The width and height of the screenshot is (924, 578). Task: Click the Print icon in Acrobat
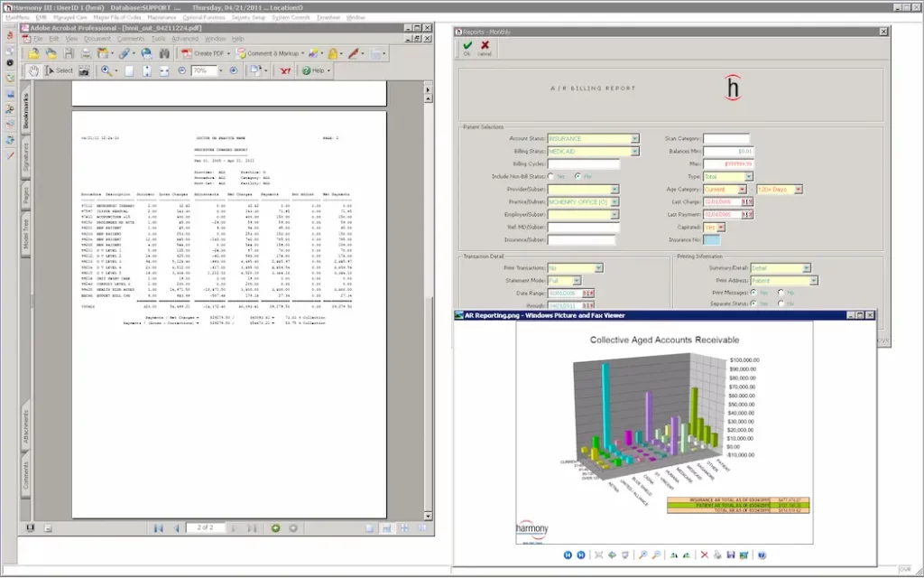(85, 55)
